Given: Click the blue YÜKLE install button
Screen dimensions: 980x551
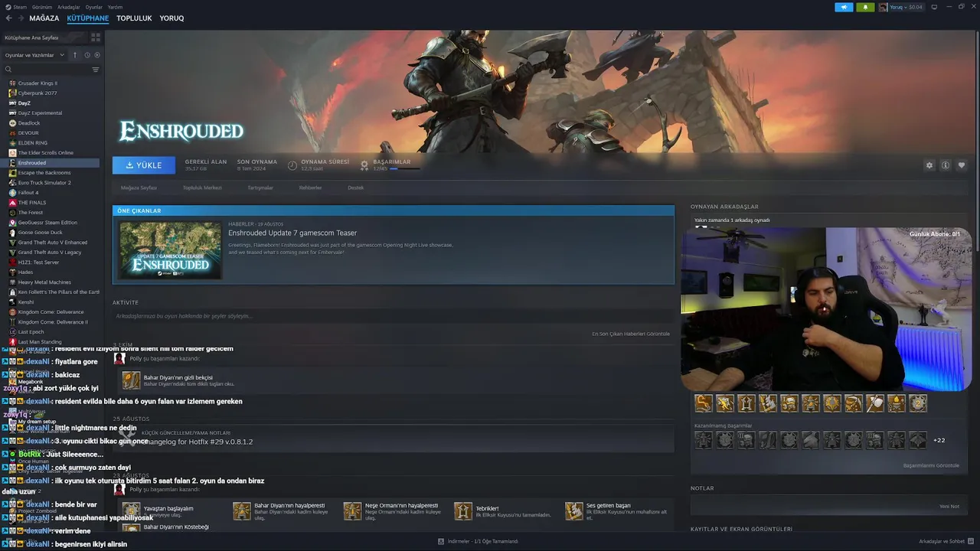Looking at the screenshot, I should click(x=144, y=165).
